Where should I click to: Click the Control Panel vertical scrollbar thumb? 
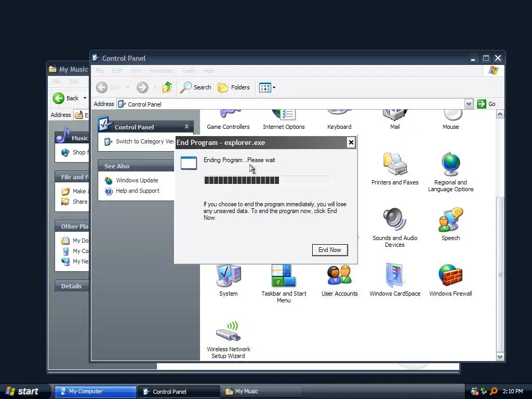(500, 274)
